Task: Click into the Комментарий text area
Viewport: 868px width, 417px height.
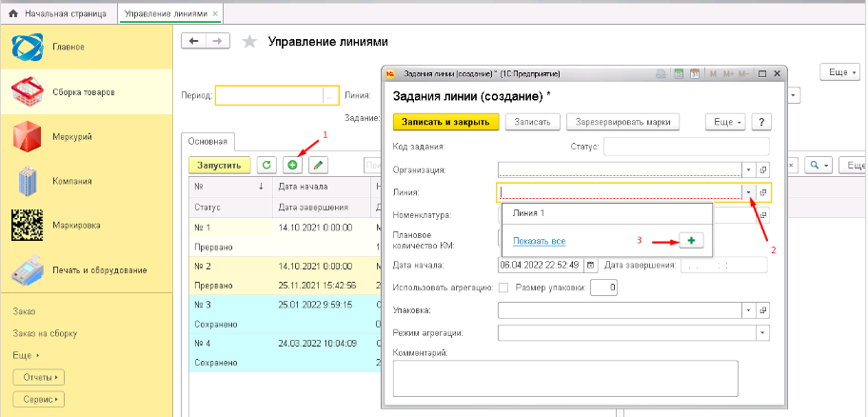Action: 565,378
